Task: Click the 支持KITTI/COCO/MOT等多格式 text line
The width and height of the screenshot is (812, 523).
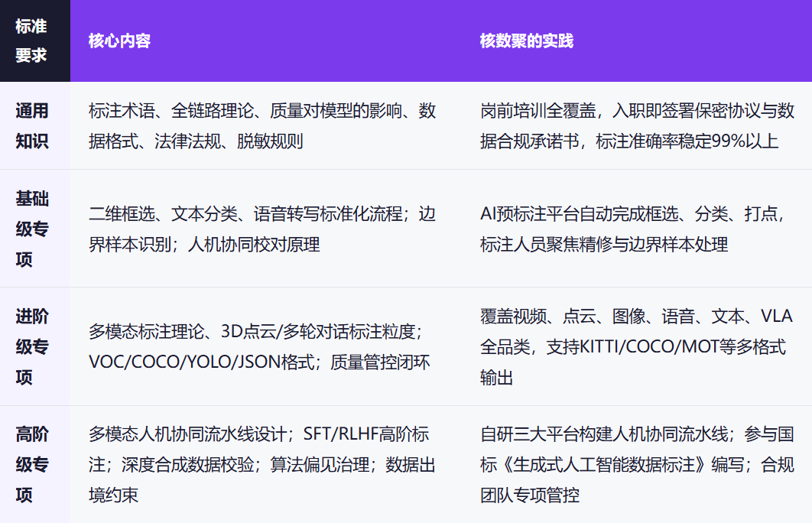Action: click(x=666, y=346)
